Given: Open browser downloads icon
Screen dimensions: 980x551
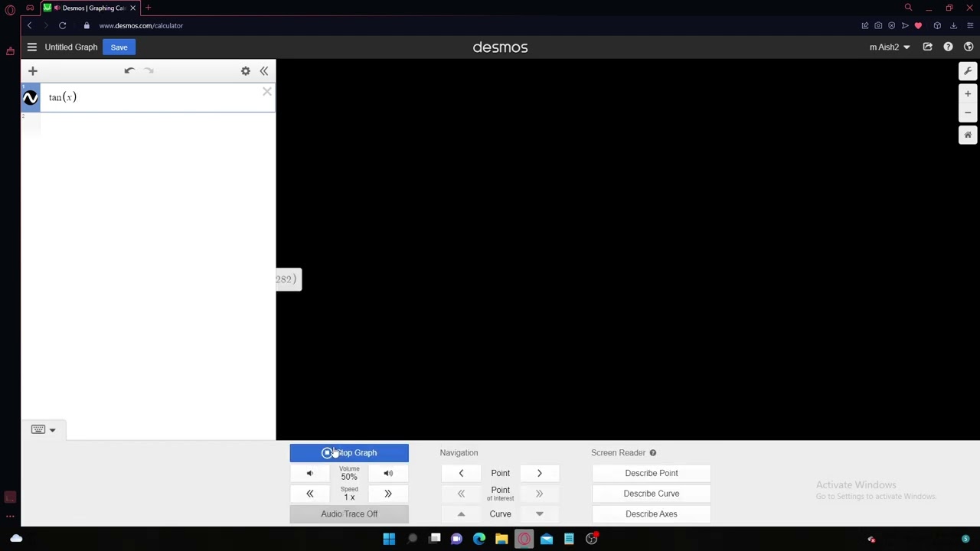Looking at the screenshot, I should pos(953,26).
